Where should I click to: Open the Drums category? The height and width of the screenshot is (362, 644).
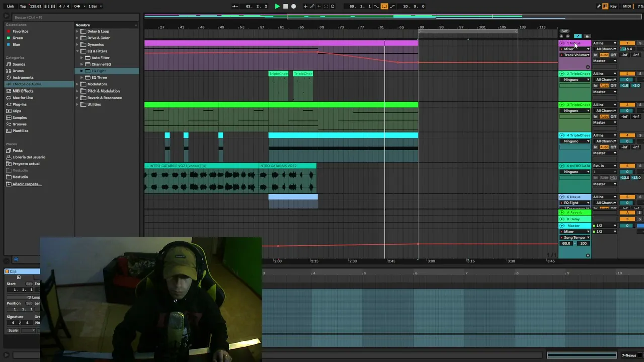(18, 71)
